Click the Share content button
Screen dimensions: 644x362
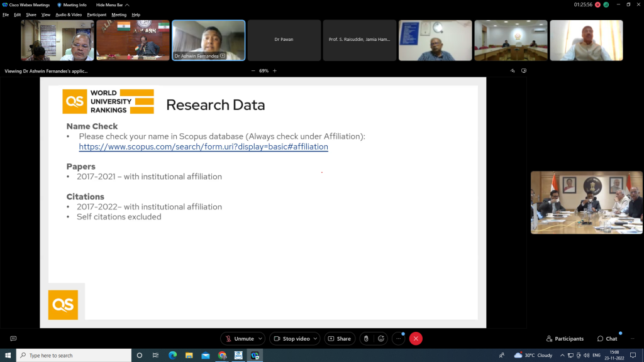[340, 339]
